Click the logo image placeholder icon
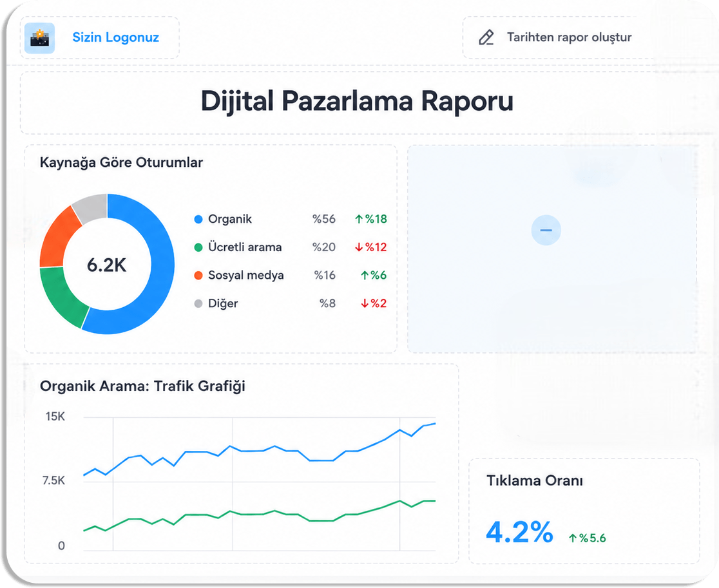Viewport: 719px width, 588px height. point(39,38)
